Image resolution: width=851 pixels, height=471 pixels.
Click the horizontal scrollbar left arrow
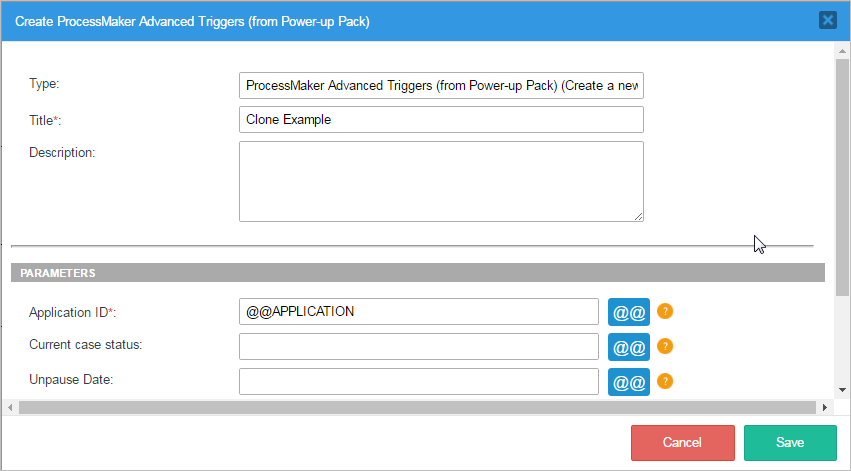point(11,407)
